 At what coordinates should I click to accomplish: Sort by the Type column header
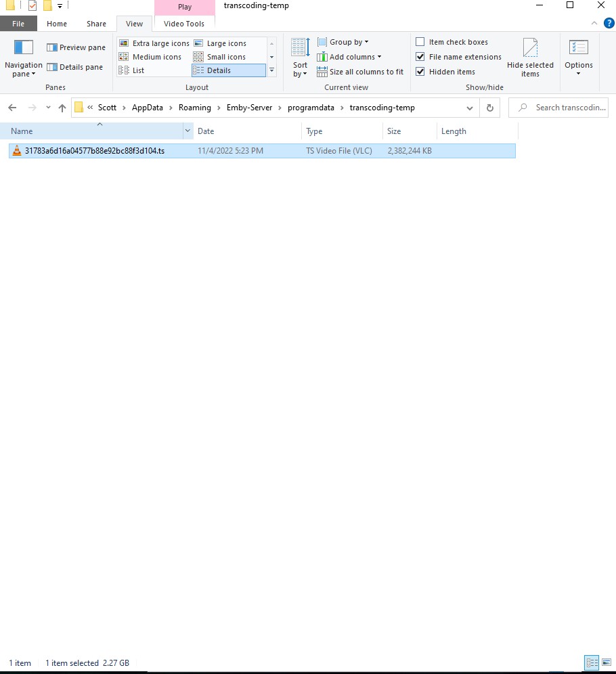[x=342, y=131]
